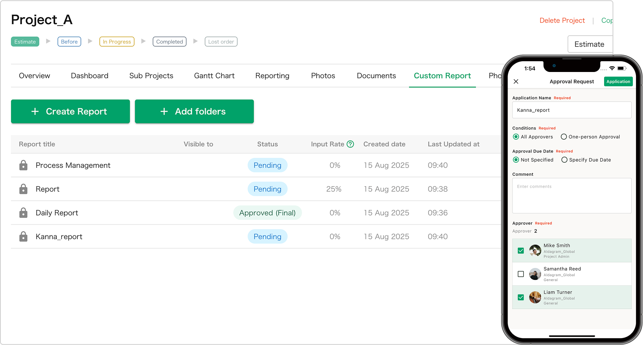Click Mike Smith's avatar photo
The height and width of the screenshot is (345, 644).
[x=535, y=251]
